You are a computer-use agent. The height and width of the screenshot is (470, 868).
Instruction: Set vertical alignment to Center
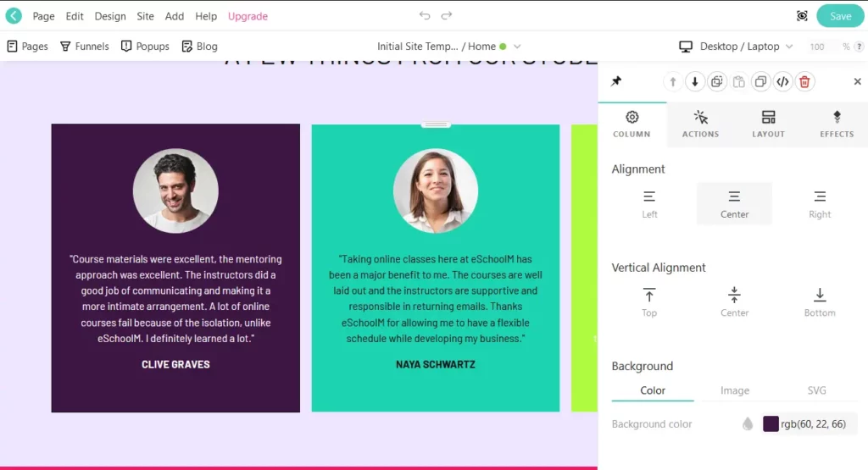click(x=734, y=302)
